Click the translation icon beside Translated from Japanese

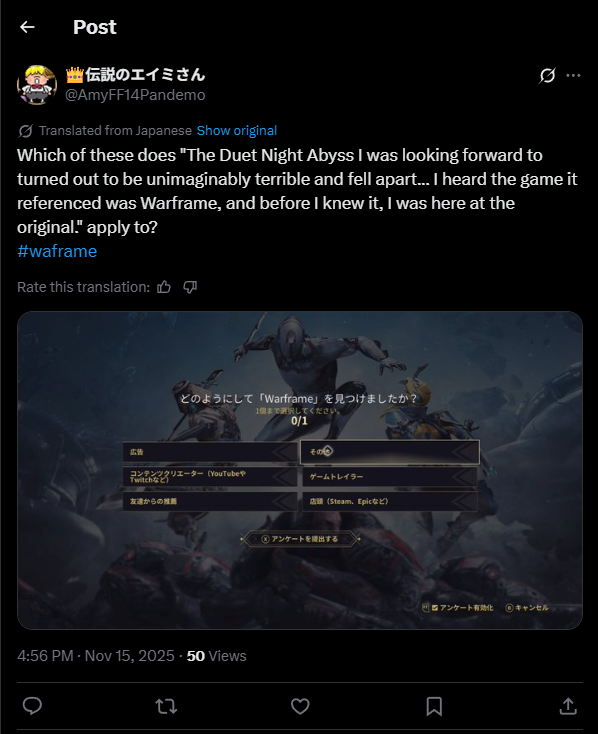pyautogui.click(x=25, y=131)
